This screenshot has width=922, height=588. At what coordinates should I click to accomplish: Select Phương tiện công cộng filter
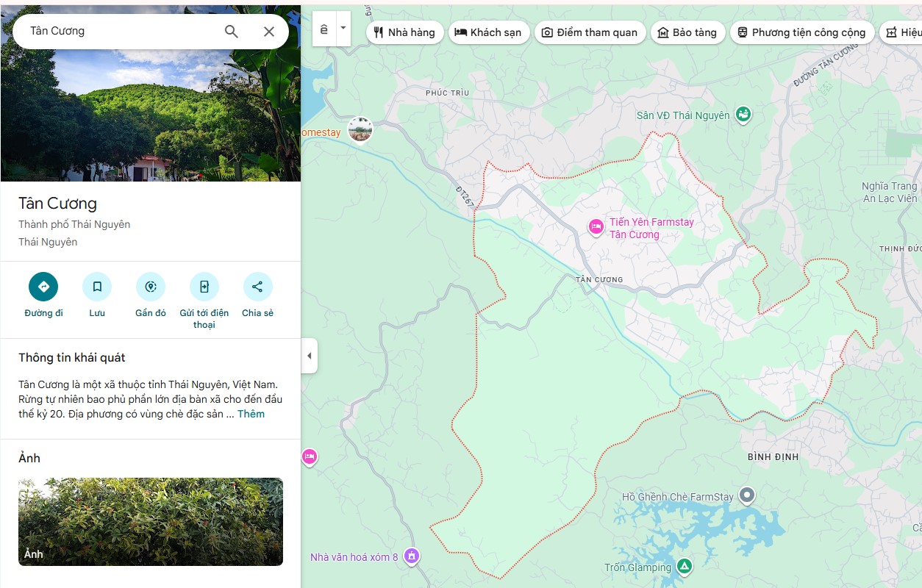point(801,32)
